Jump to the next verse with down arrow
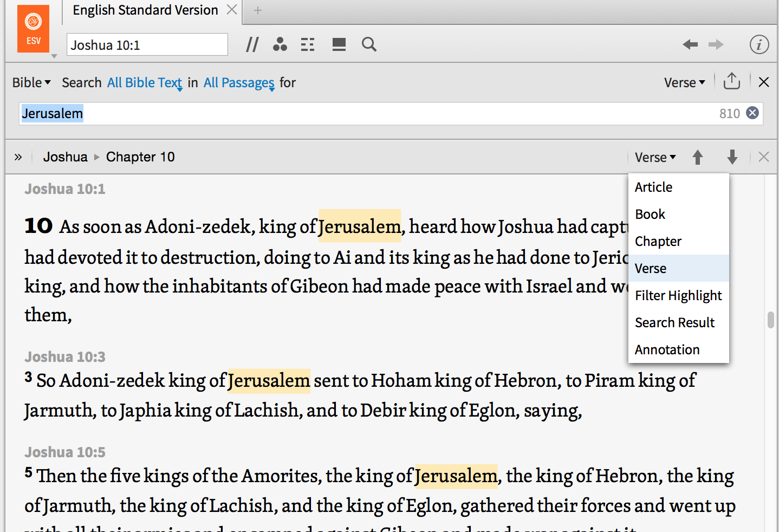Screen dimensions: 779x532 coord(732,157)
